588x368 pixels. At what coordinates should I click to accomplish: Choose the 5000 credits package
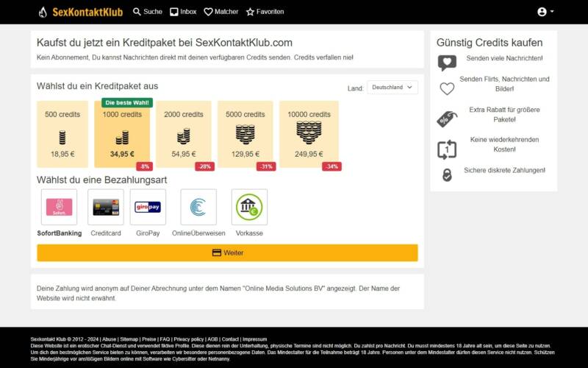(x=245, y=134)
